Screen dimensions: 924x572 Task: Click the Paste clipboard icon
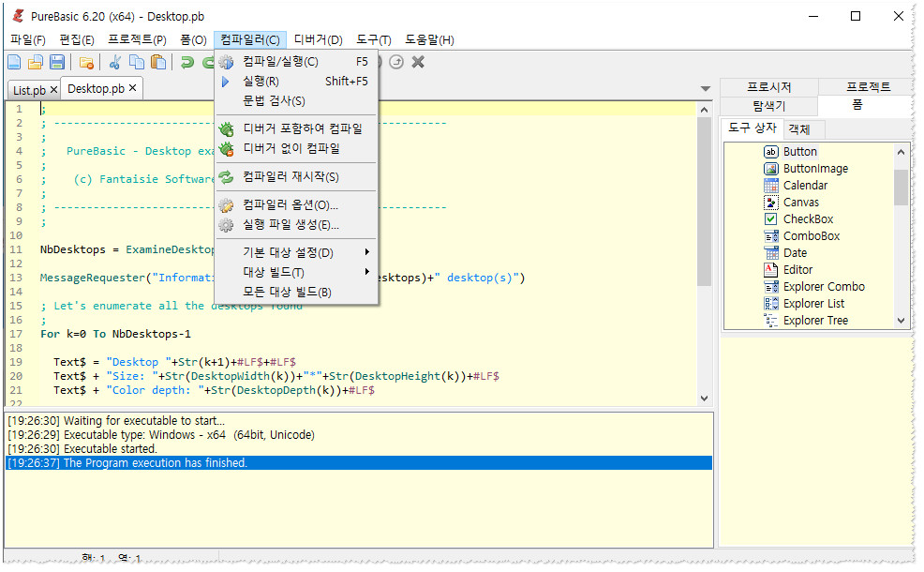158,62
